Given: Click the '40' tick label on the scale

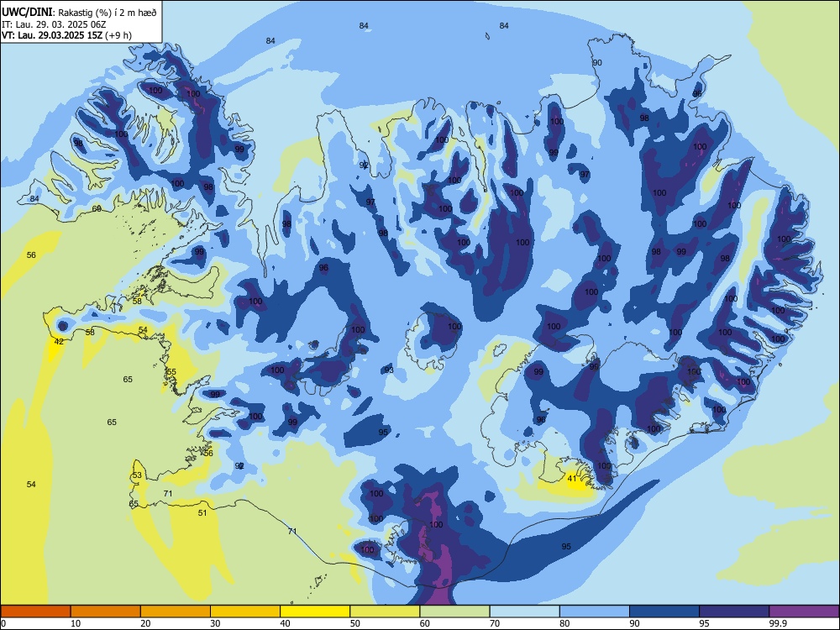Looking at the screenshot, I should coord(285,623).
